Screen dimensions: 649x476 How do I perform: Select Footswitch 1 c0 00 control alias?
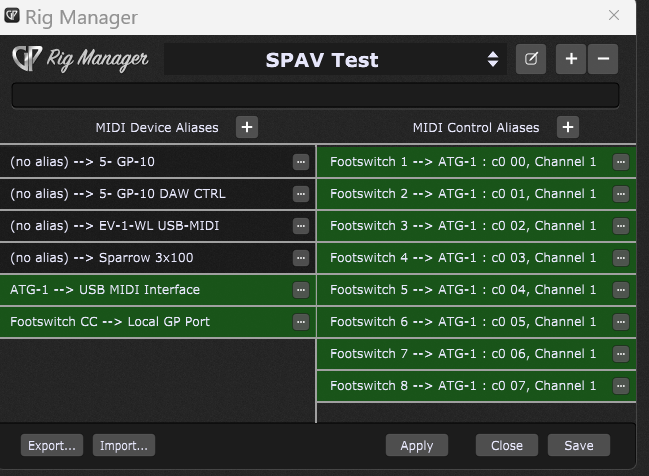(476, 162)
